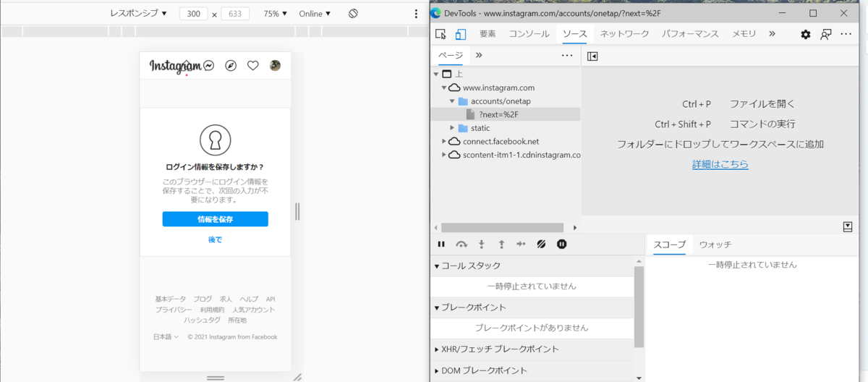This screenshot has width=868, height=382.
Task: Collapse www.instagram.com tree node
Action: click(x=444, y=88)
